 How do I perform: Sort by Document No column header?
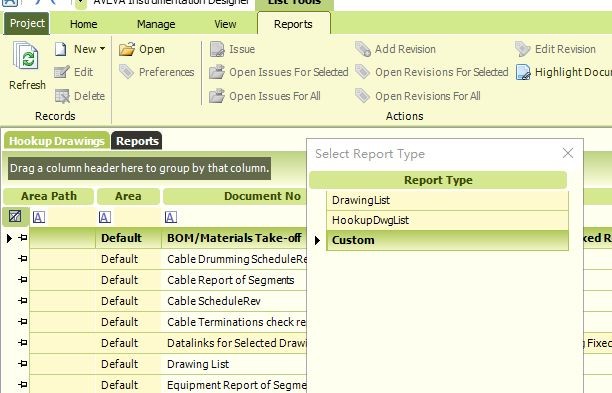235,196
